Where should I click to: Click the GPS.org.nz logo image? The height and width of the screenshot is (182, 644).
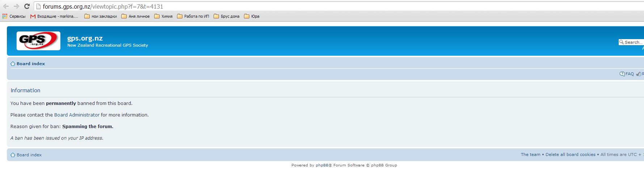point(38,41)
